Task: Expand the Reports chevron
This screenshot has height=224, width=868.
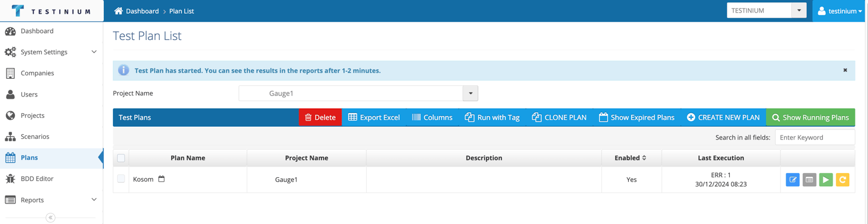Action: click(x=94, y=200)
